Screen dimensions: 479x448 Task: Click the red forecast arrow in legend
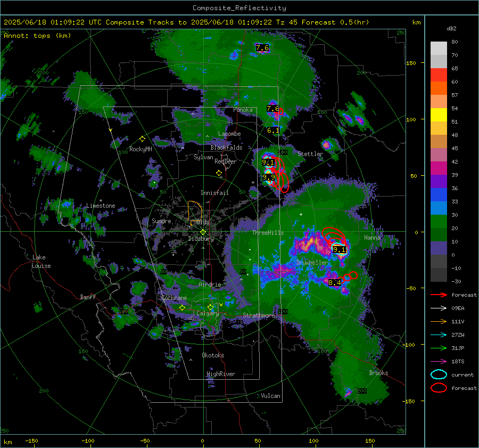tap(439, 295)
